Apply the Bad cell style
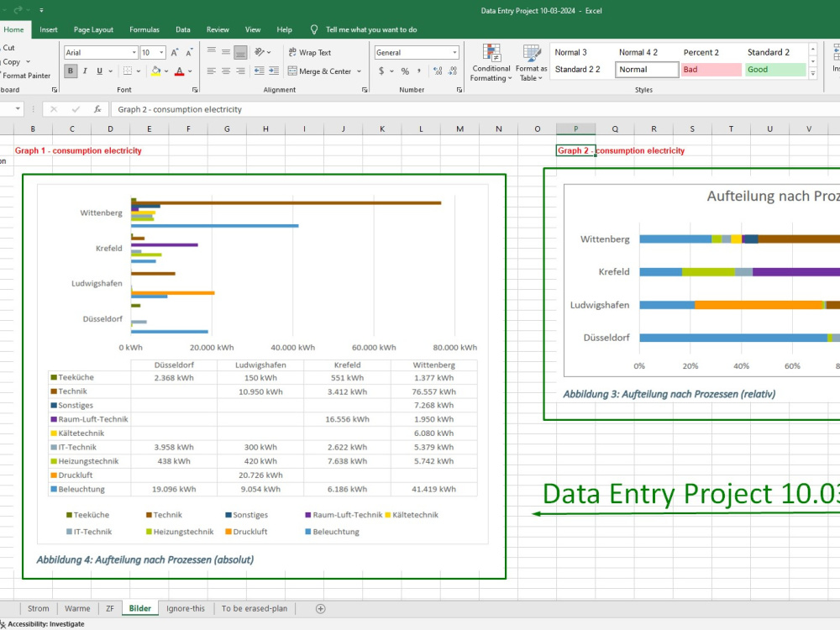Screen dimensions: 840x630 coord(711,70)
